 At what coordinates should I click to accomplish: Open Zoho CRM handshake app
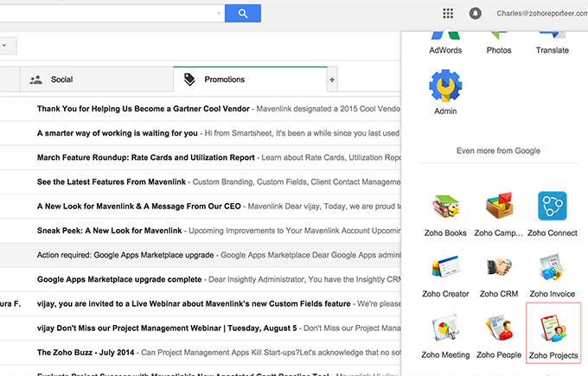[x=499, y=276]
